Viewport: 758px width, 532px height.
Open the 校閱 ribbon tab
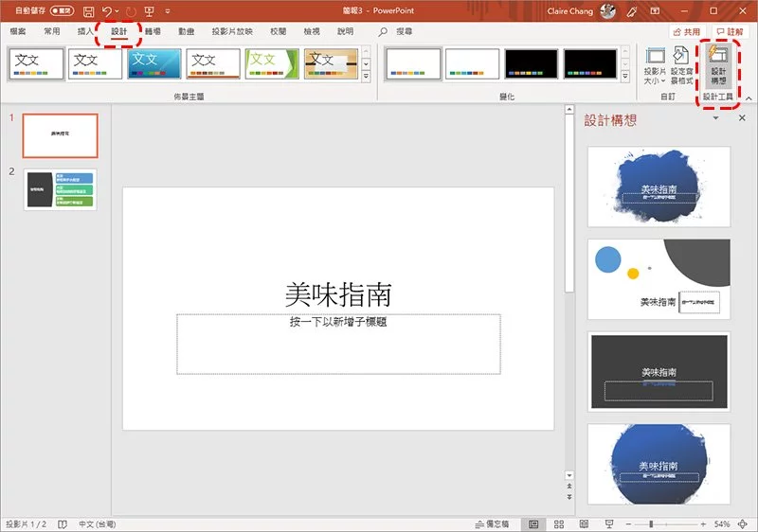[x=278, y=31]
